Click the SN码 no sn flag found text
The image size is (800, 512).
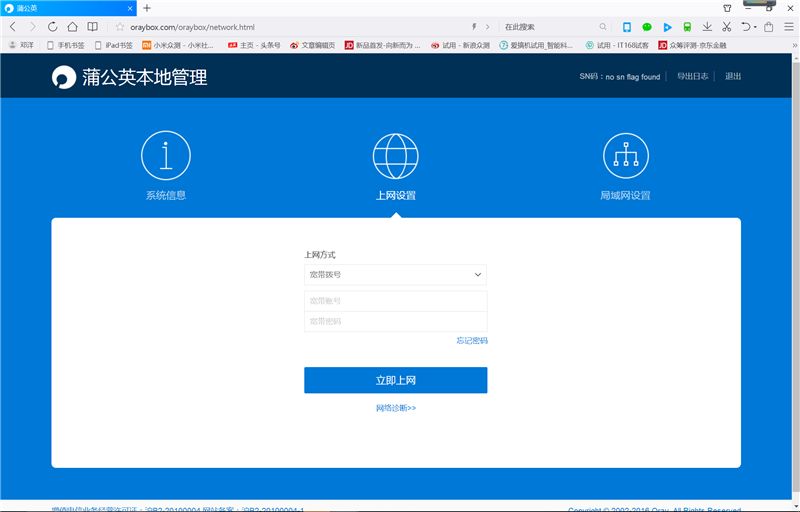click(619, 76)
